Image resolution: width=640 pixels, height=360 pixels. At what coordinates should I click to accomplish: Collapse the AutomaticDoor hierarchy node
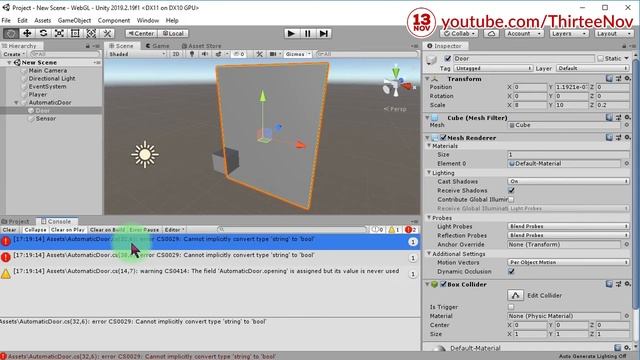[x=16, y=102]
